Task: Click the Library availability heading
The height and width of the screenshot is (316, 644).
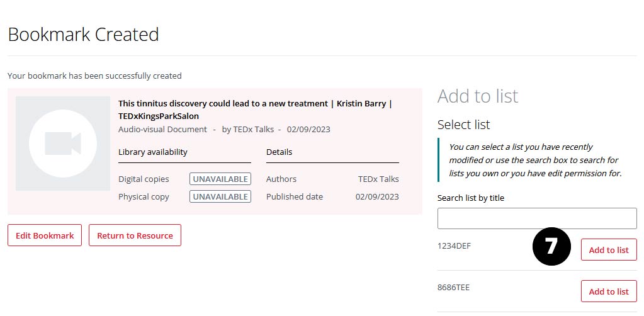Action: pyautogui.click(x=153, y=152)
